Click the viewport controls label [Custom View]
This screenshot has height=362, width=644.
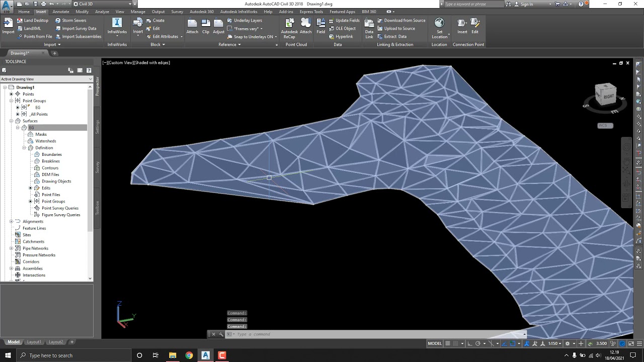(121, 63)
